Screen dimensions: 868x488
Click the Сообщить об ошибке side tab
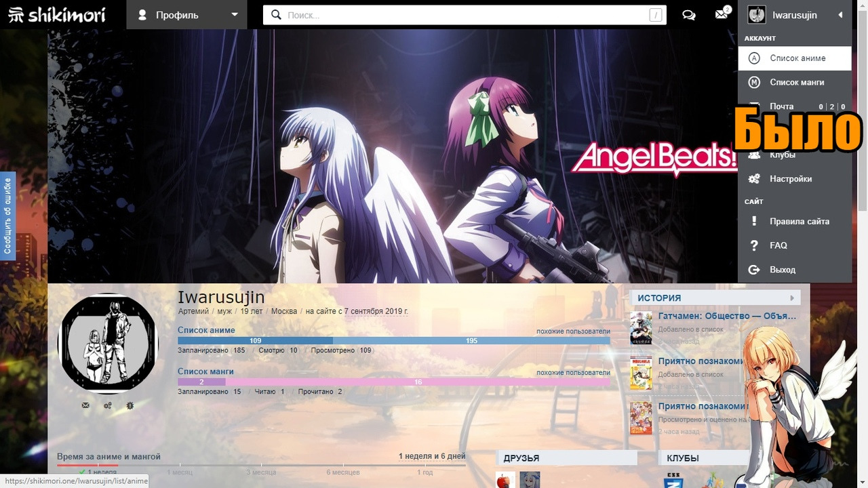pyautogui.click(x=7, y=216)
